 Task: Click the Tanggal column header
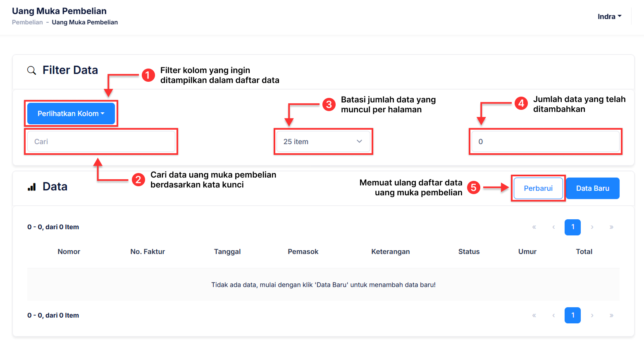[227, 251]
